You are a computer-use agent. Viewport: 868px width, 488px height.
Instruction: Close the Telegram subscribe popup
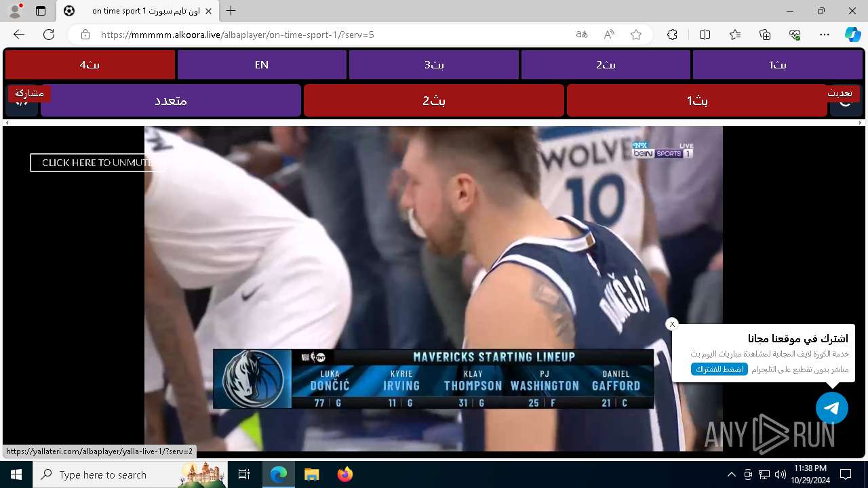pos(672,324)
